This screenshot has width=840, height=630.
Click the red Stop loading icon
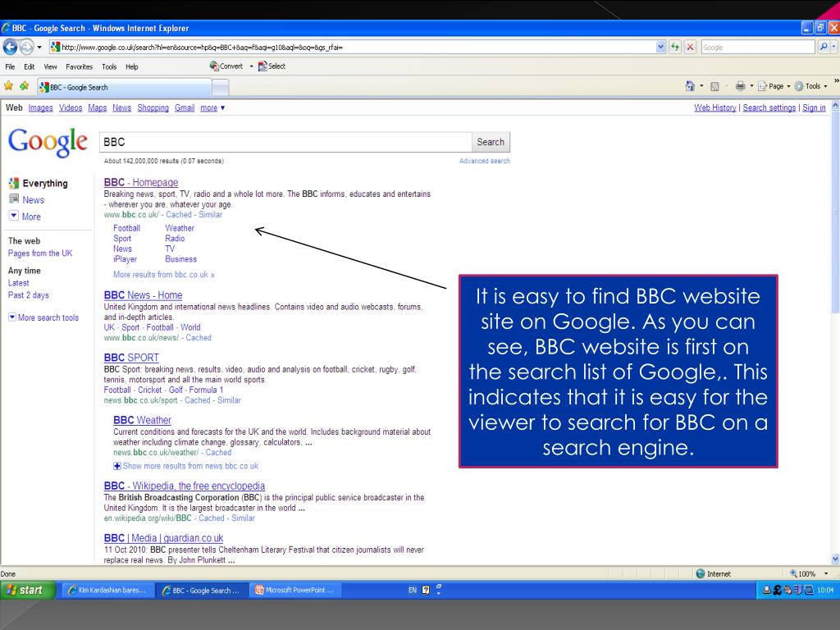[691, 47]
